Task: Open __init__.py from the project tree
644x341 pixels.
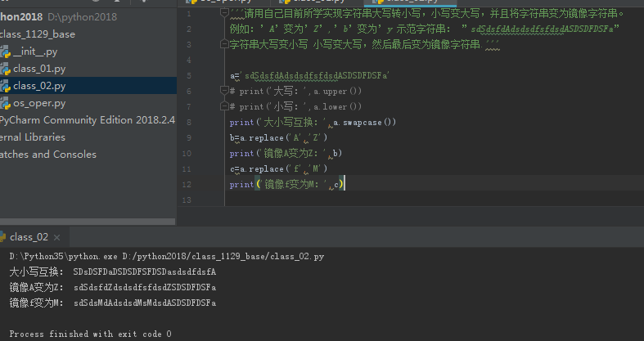Action: (x=41, y=52)
